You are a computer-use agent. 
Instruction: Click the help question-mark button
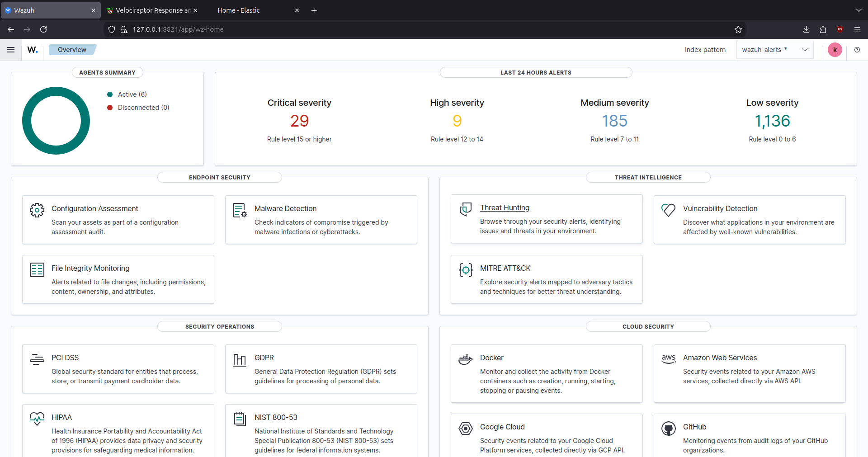click(857, 50)
